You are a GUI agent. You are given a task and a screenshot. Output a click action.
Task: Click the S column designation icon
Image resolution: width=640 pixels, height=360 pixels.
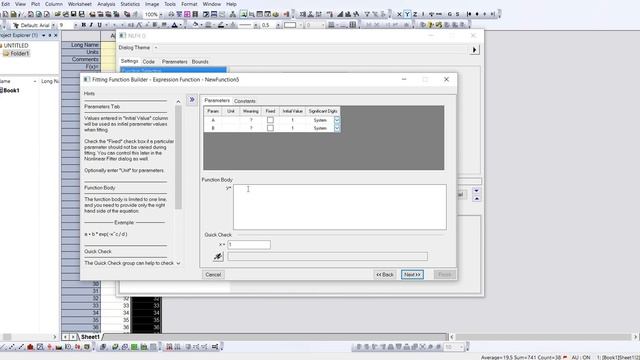457,14
